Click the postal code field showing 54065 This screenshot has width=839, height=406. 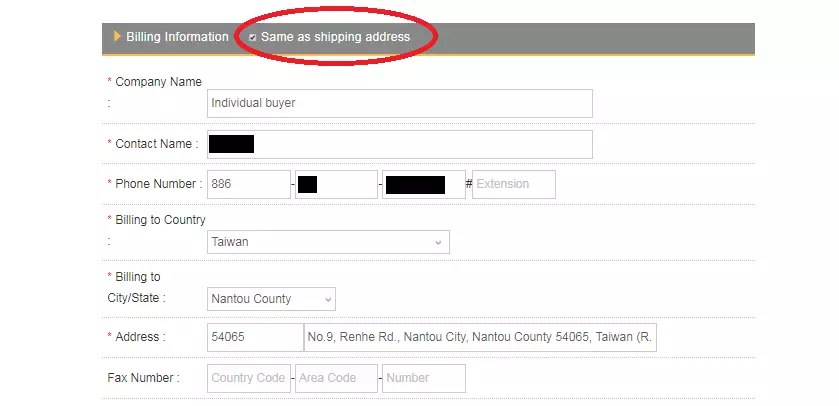pos(254,338)
